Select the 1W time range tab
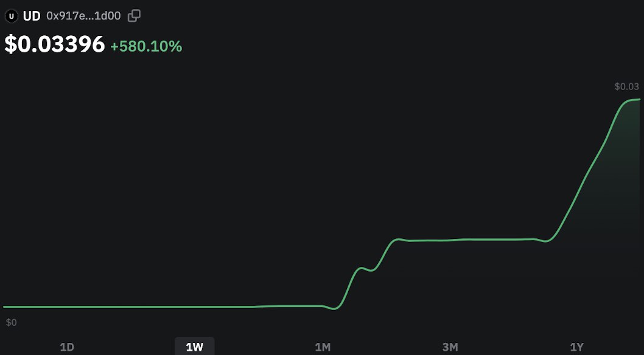Image resolution: width=644 pixels, height=355 pixels. pos(194,347)
